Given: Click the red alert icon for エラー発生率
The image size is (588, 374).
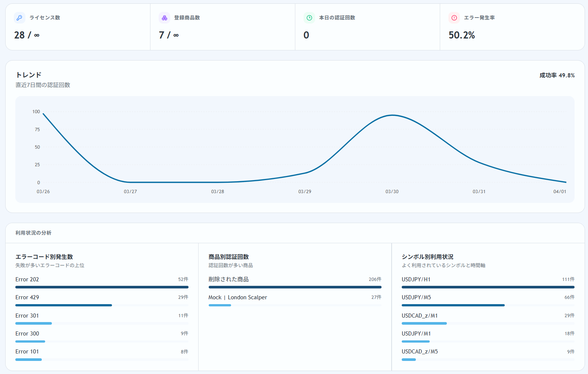Looking at the screenshot, I should point(454,18).
